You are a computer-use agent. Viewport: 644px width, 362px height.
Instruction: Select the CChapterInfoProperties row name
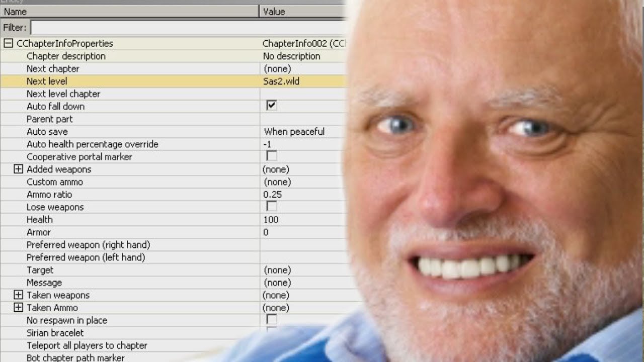[65, 44]
